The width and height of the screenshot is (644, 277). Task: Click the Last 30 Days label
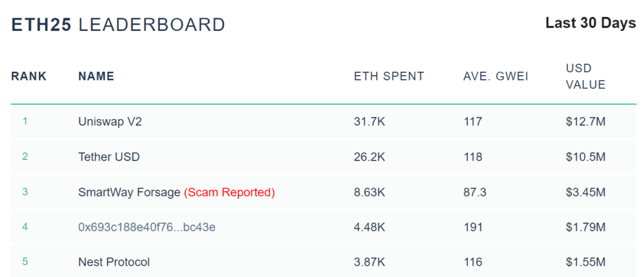(591, 23)
